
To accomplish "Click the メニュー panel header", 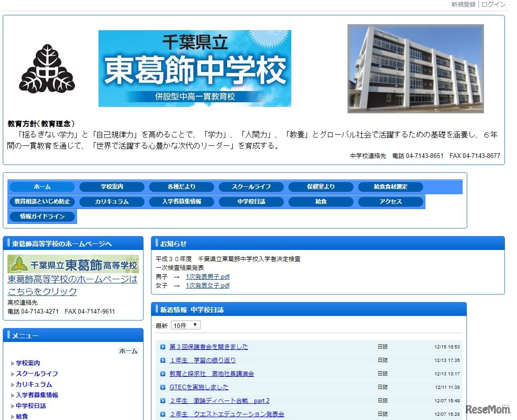I will (x=73, y=335).
